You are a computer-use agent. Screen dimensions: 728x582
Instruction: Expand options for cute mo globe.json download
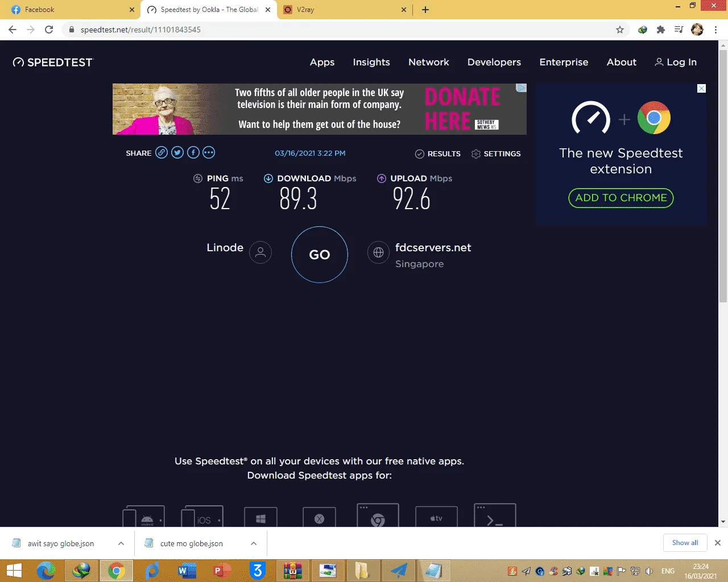(x=254, y=543)
